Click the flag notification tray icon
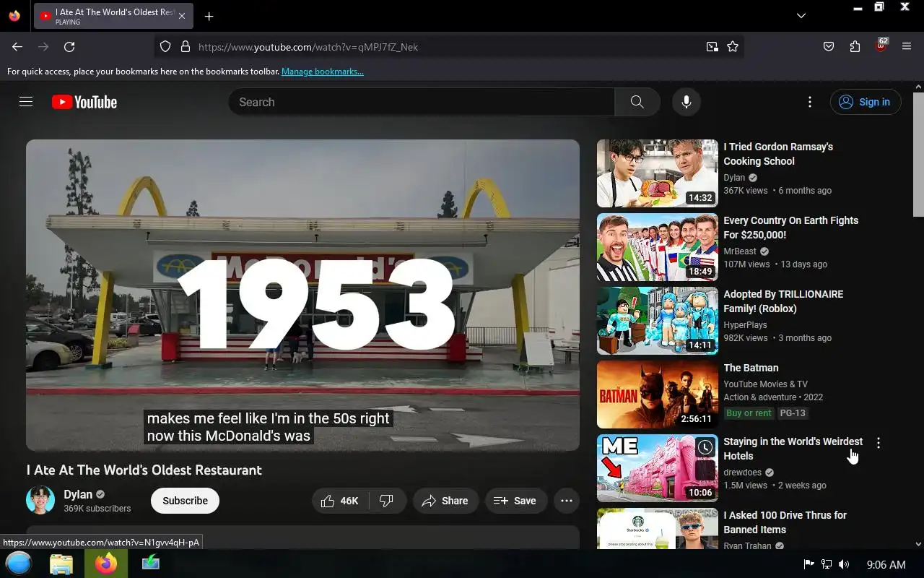Image resolution: width=924 pixels, height=578 pixels. [x=809, y=564]
